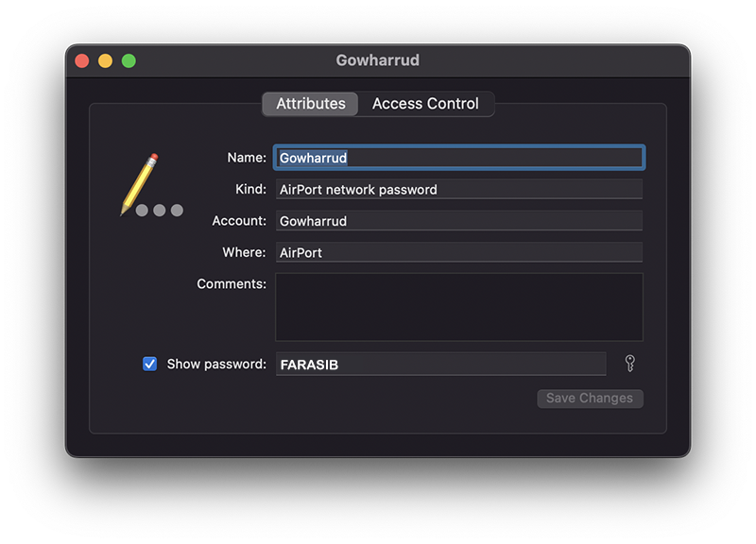Select the Attributes tab
Viewport: 756px width, 544px height.
click(311, 104)
